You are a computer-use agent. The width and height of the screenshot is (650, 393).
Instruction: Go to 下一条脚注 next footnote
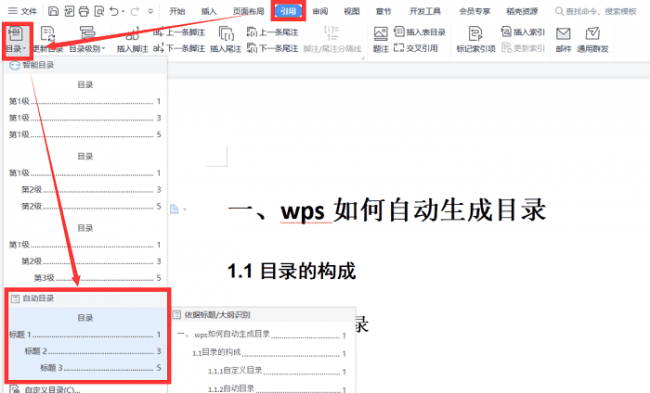(x=179, y=49)
